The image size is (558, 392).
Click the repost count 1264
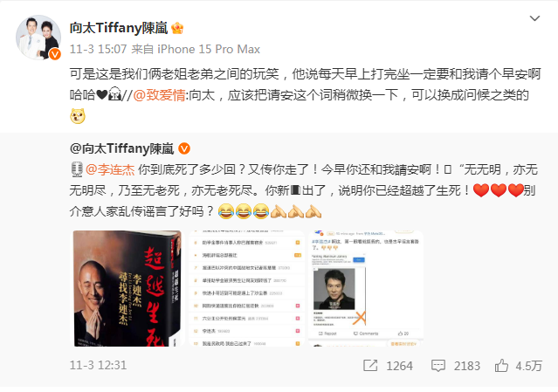pos(399,366)
